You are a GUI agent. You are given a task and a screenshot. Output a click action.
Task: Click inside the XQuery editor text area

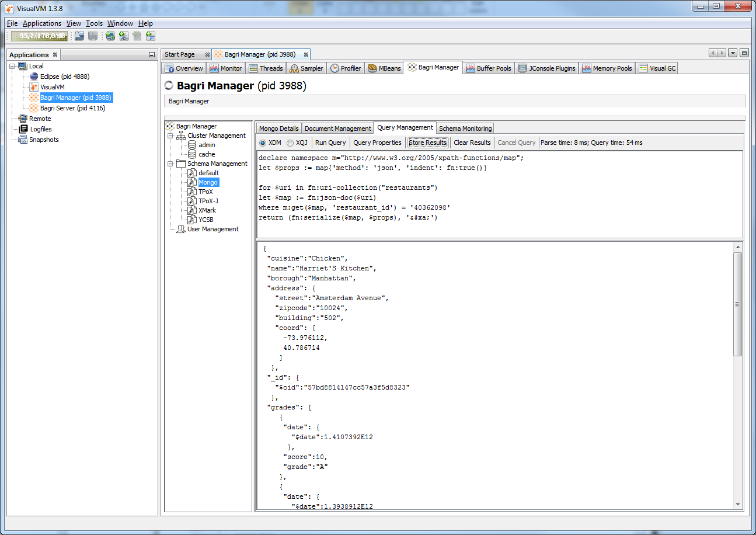pyautogui.click(x=500, y=194)
